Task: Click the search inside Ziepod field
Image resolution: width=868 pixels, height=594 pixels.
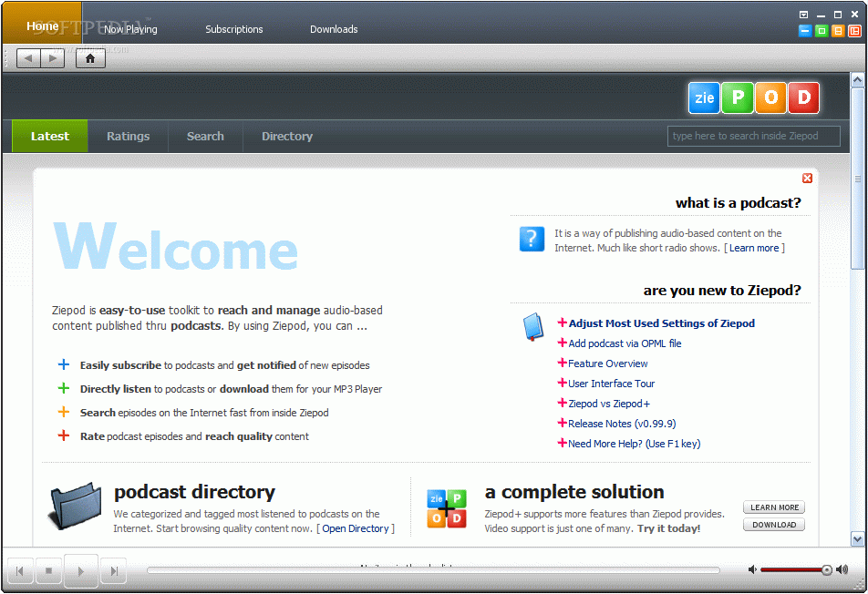Action: click(753, 137)
